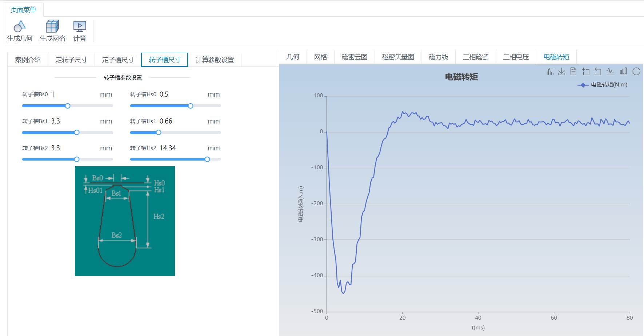This screenshot has width=644, height=336.
Task: Click the 计算 label text
Action: point(80,39)
